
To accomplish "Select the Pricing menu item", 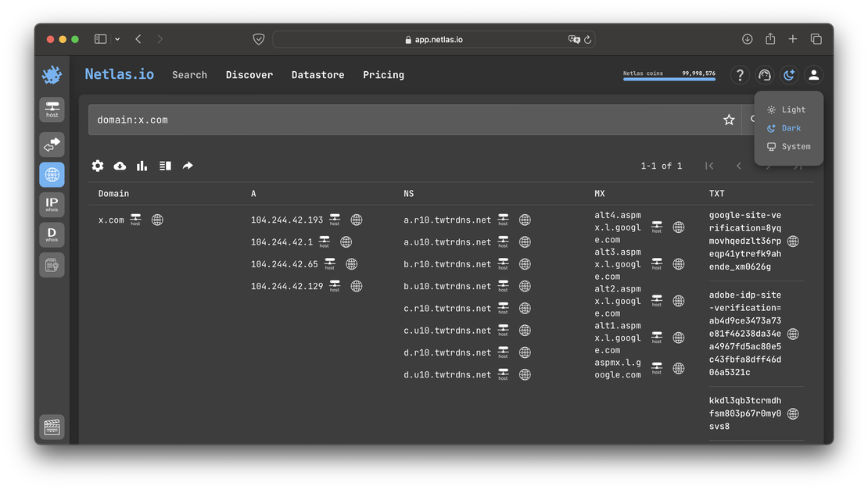I will [x=383, y=74].
